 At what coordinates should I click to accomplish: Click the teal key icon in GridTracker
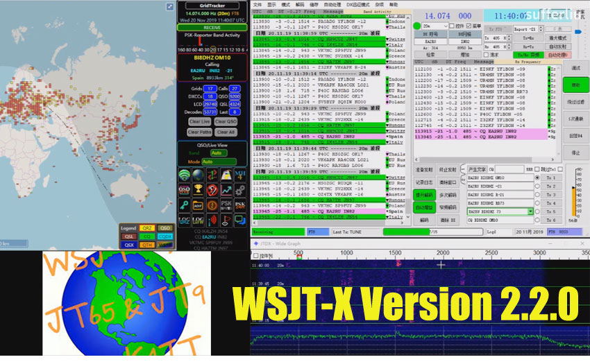tap(184, 205)
